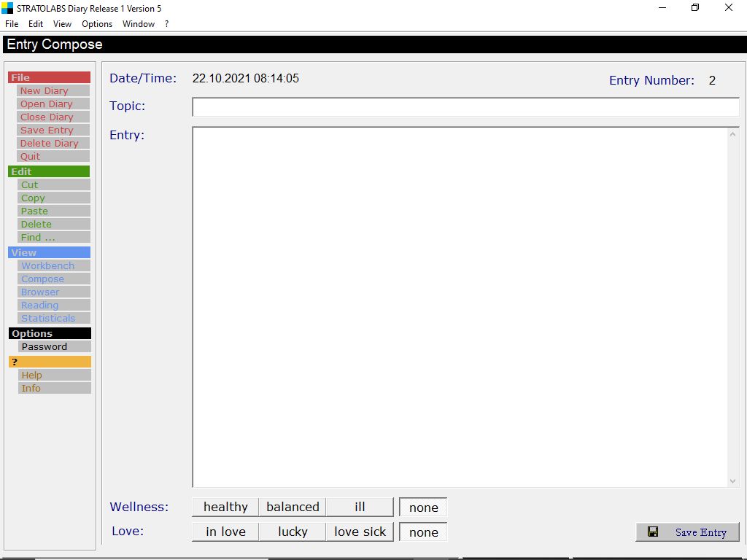747x560 pixels.
Task: Click Find ... in the sidebar
Action: click(54, 237)
